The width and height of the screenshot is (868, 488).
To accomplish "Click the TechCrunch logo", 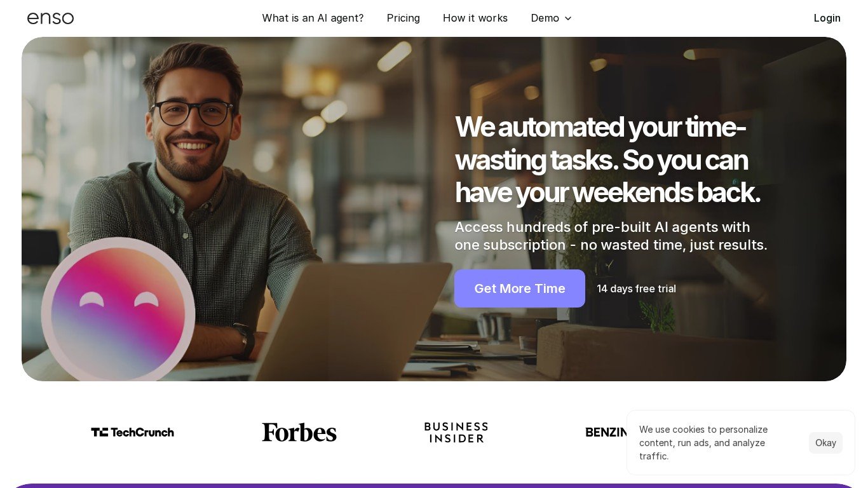I will [132, 432].
